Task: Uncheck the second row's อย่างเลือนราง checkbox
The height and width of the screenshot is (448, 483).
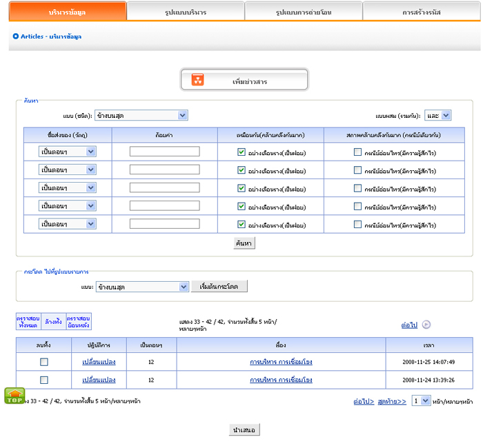Action: 241,170
